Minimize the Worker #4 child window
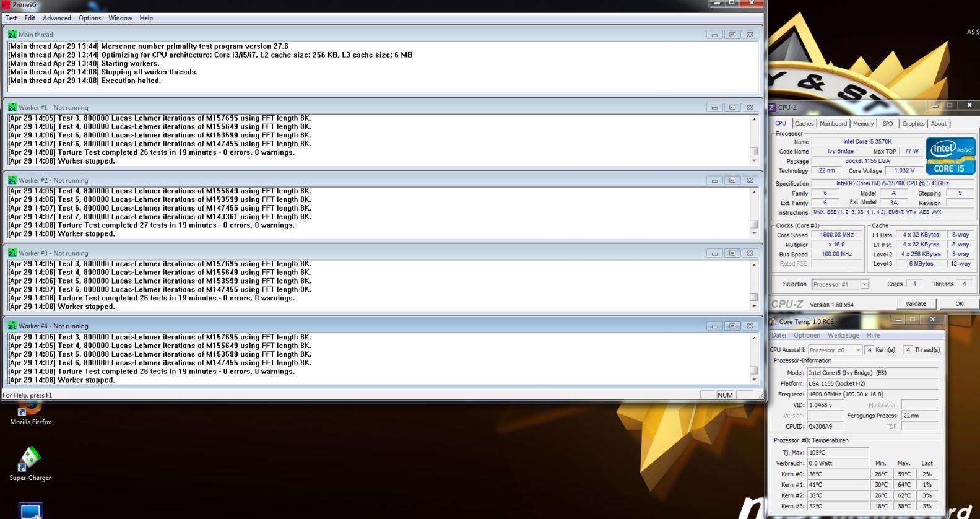Screen dimensions: 980x519 click(x=714, y=326)
